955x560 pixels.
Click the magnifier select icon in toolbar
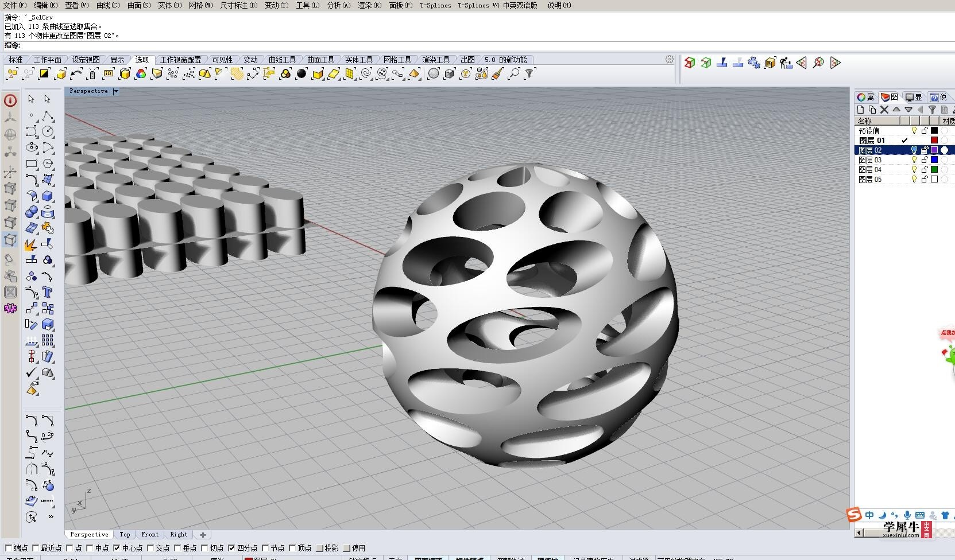pyautogui.click(x=514, y=73)
